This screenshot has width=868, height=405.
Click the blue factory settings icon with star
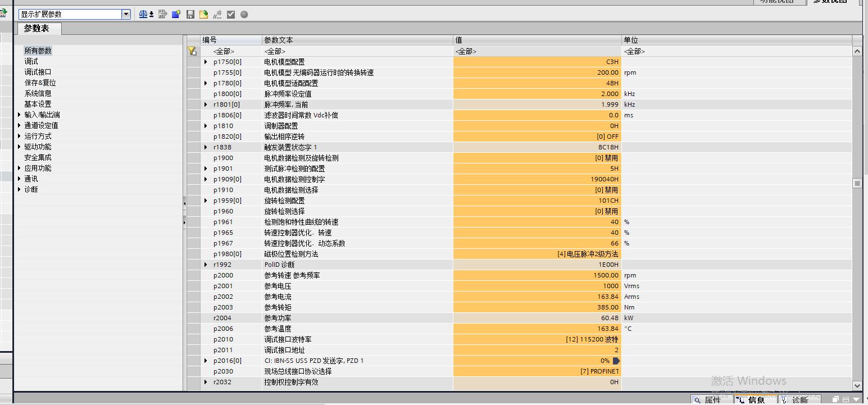(x=176, y=14)
